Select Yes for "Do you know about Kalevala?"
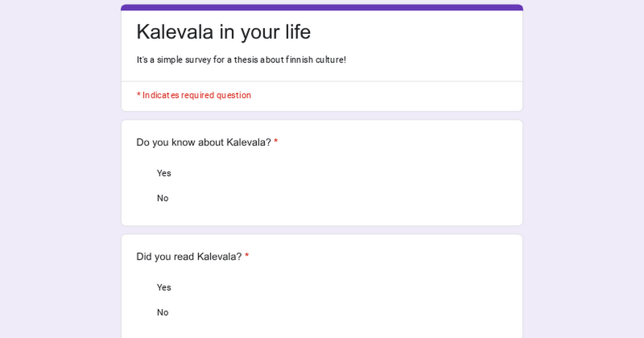The width and height of the screenshot is (644, 338). click(163, 173)
